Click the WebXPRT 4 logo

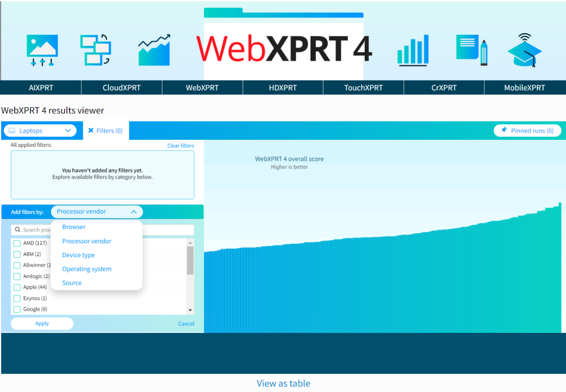pos(284,49)
